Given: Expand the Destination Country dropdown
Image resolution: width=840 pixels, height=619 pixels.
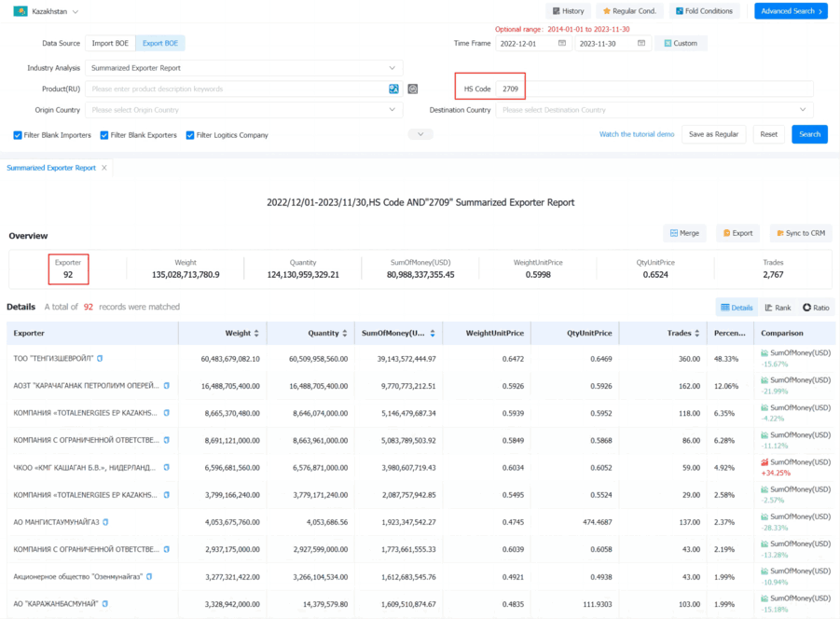Looking at the screenshot, I should click(x=654, y=110).
